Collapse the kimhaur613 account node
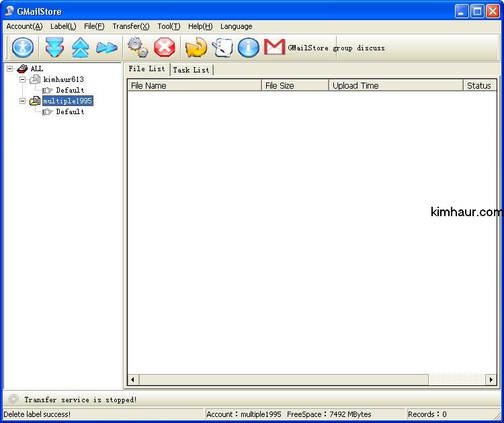504x423 pixels. pos(22,79)
